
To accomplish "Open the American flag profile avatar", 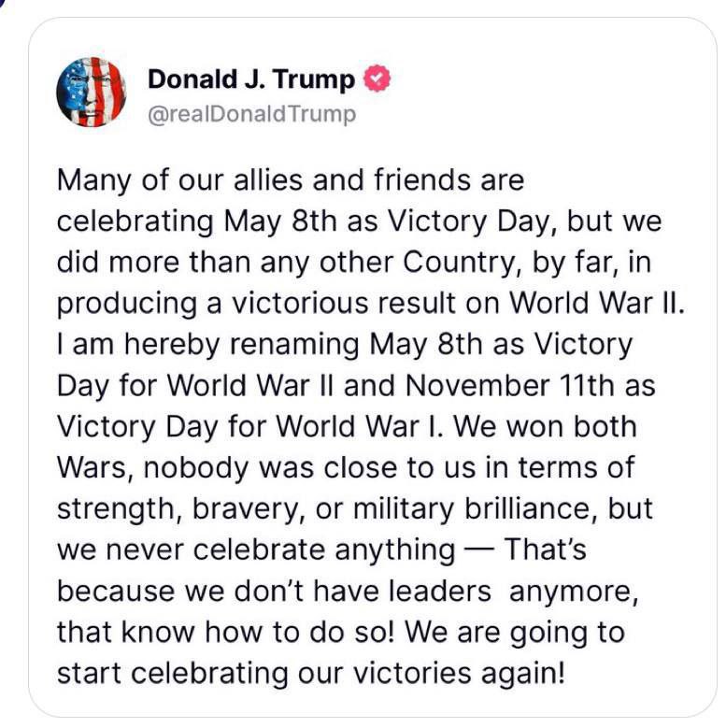I will (91, 92).
